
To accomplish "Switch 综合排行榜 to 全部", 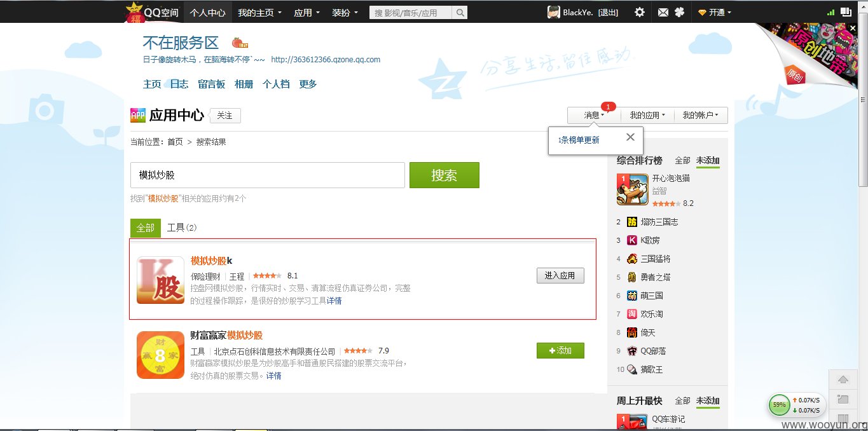I will point(682,160).
